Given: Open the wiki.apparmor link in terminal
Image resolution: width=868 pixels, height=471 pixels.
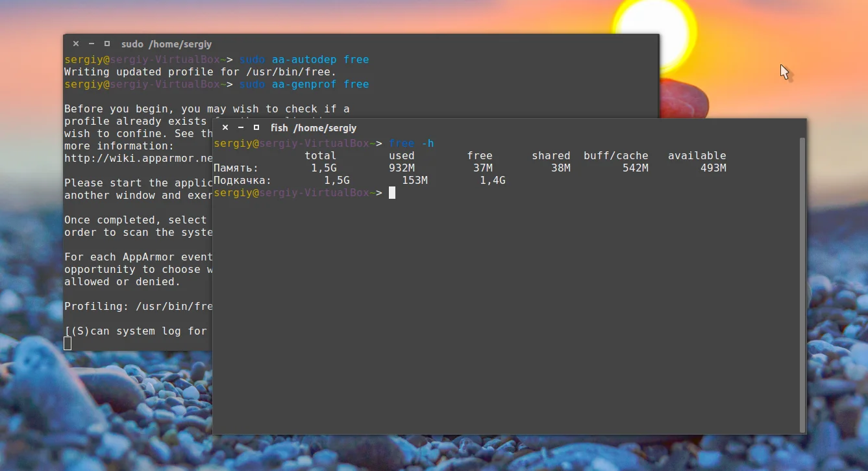Looking at the screenshot, I should point(138,159).
